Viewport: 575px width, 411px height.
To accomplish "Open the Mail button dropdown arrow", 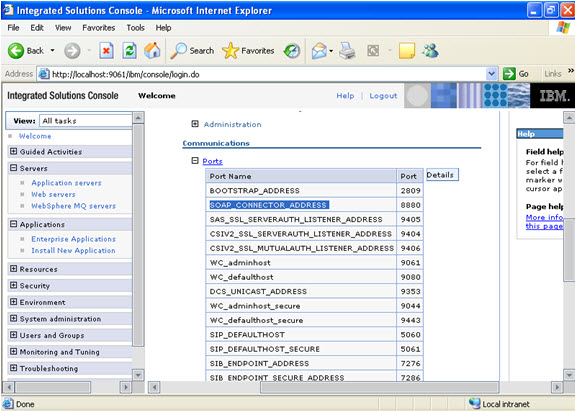I will pyautogui.click(x=331, y=51).
